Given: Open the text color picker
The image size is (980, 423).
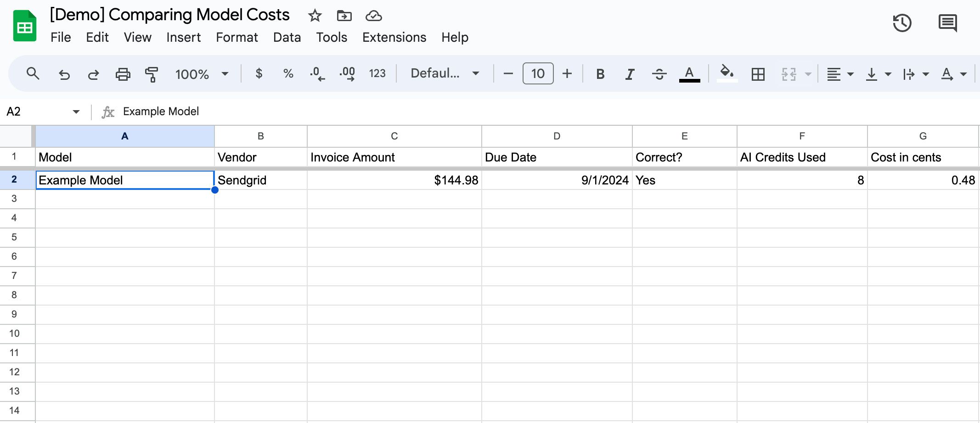Looking at the screenshot, I should click(x=689, y=74).
